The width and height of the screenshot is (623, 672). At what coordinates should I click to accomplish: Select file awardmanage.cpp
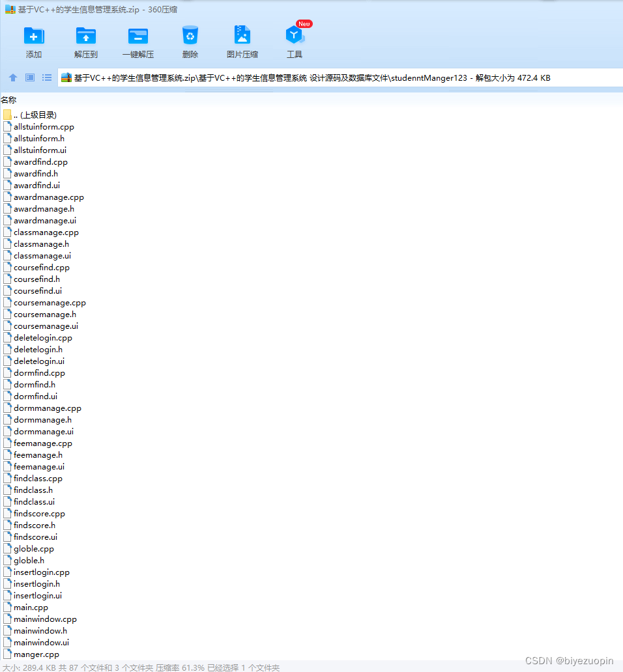click(44, 197)
